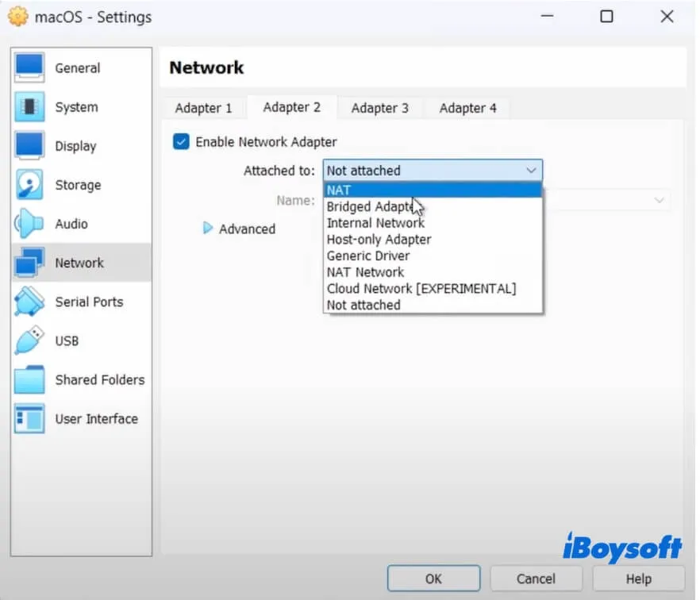Open the User Interface layout icon
The image size is (700, 600).
29,418
